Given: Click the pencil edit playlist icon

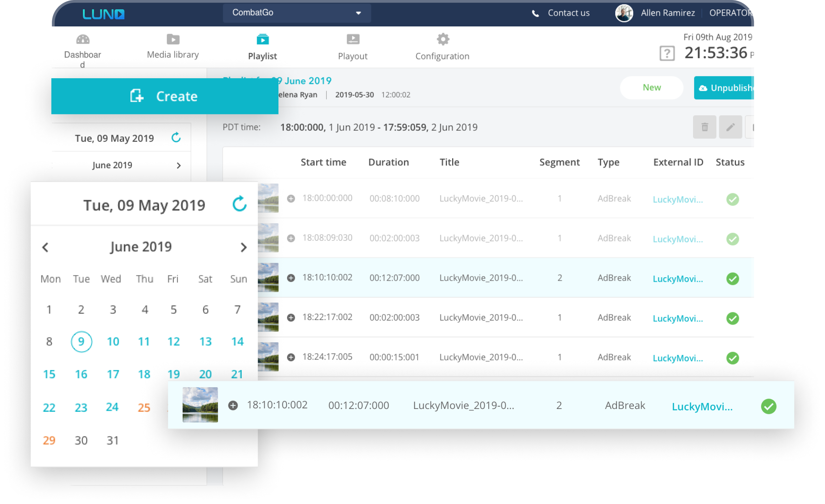Looking at the screenshot, I should [x=731, y=127].
